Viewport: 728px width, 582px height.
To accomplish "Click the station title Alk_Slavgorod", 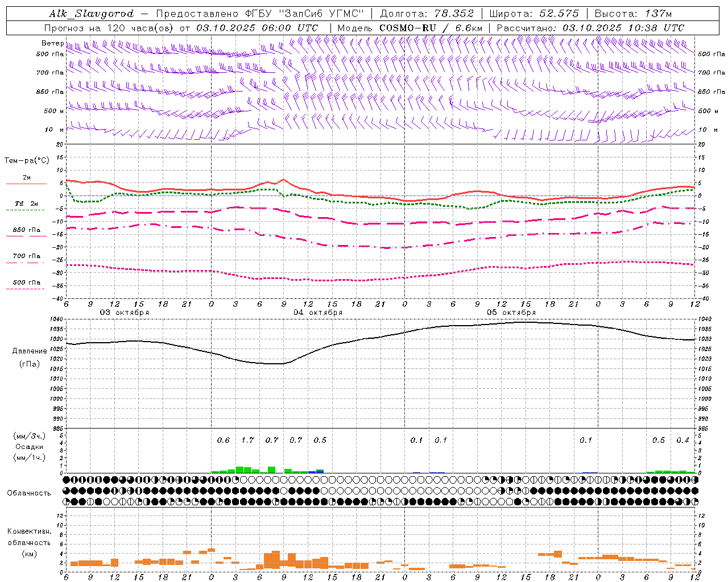I will (91, 14).
